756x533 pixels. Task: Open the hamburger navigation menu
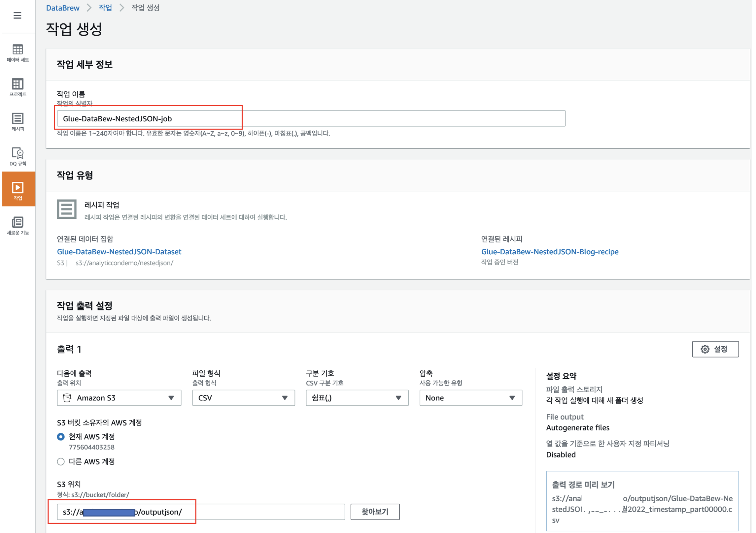click(17, 16)
